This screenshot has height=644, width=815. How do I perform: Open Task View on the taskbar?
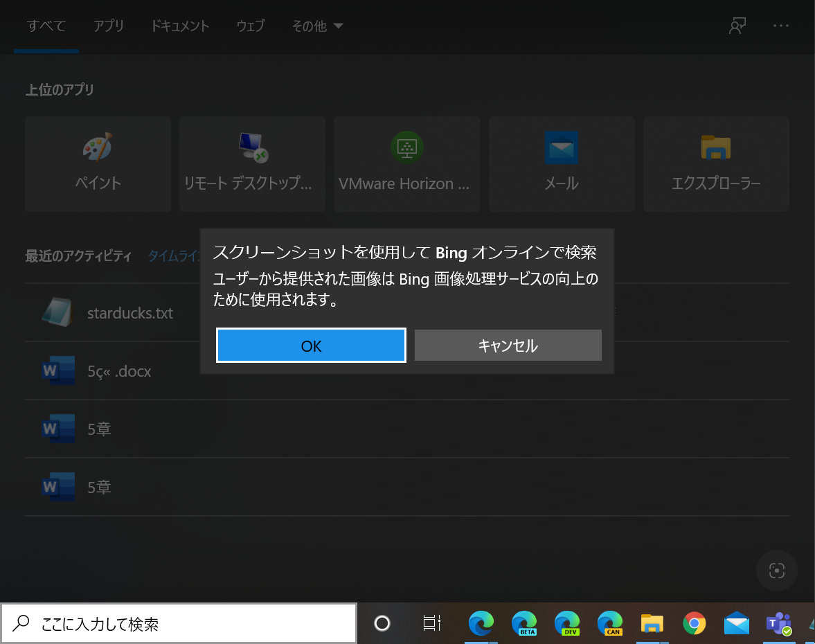pos(431,623)
